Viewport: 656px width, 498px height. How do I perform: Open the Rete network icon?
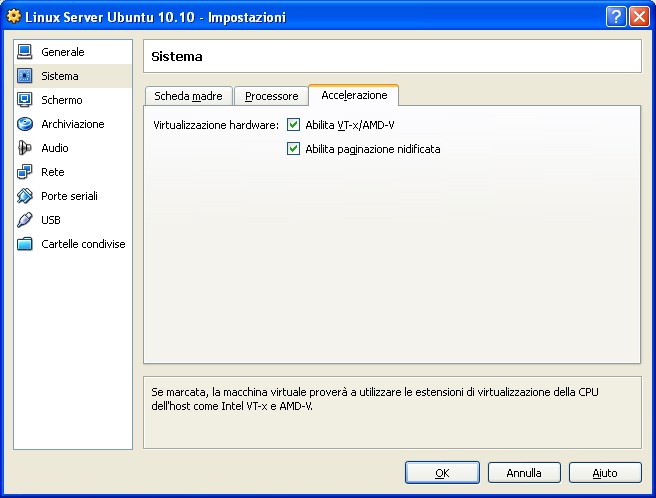25,172
